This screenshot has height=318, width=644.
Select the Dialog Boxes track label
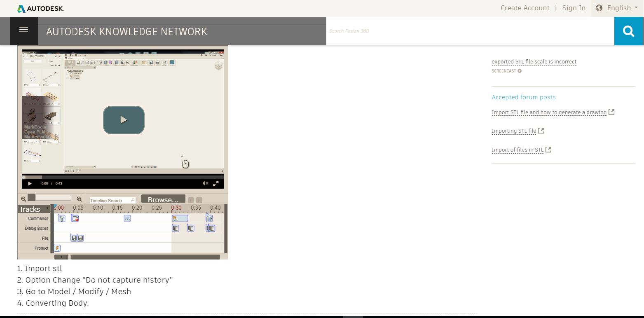(36, 228)
